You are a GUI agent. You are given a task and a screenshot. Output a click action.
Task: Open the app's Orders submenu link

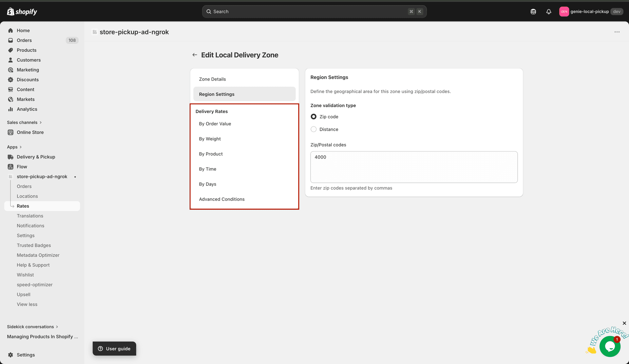[24, 186]
